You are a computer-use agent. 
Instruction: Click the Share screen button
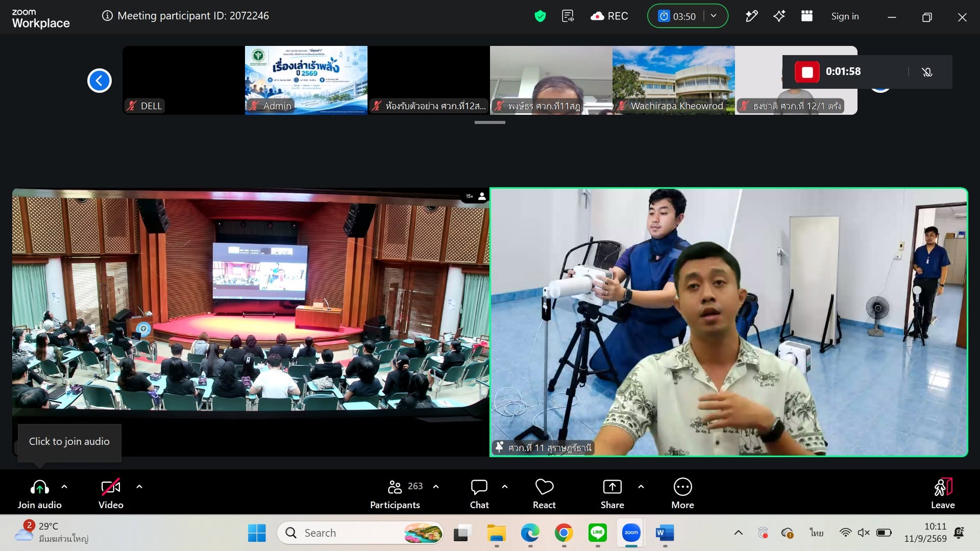click(x=612, y=494)
